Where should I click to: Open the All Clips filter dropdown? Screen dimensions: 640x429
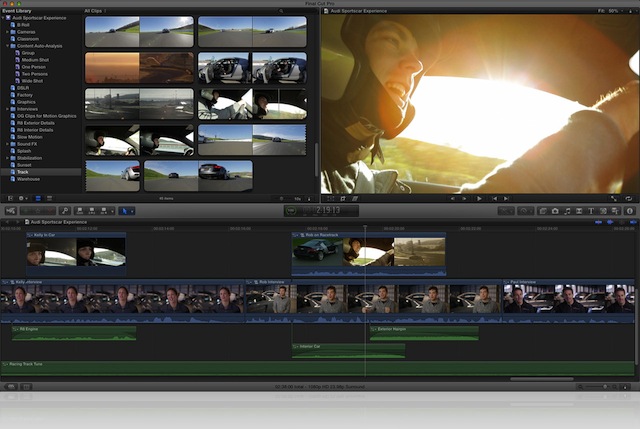[x=98, y=10]
